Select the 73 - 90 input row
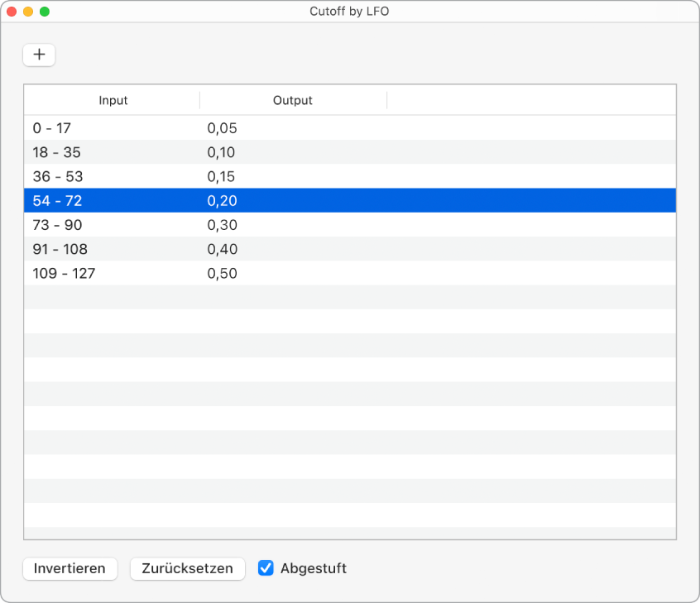Viewport: 700px width, 603px height. pyautogui.click(x=58, y=225)
